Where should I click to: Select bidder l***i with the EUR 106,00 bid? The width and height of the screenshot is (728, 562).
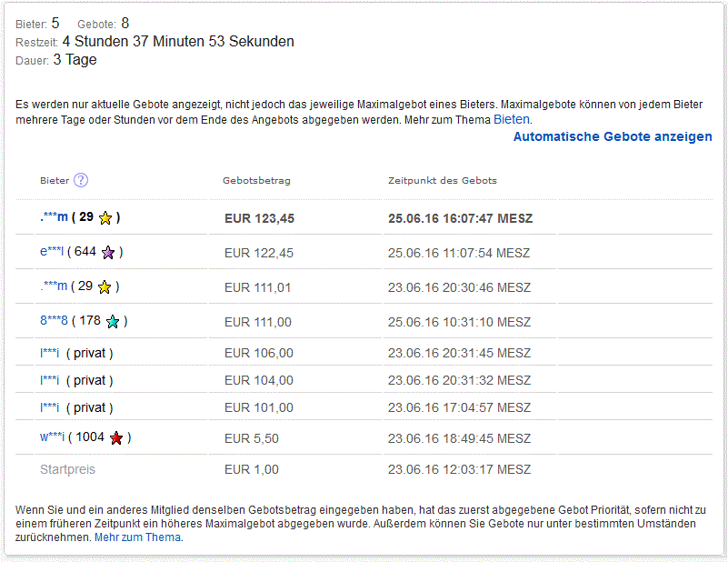click(x=50, y=353)
